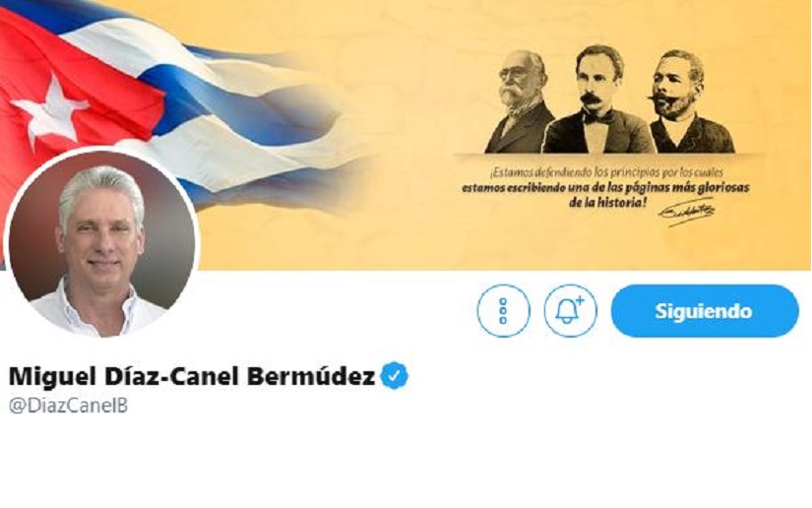
Task: Open the three-dot more options menu
Action: 503,311
